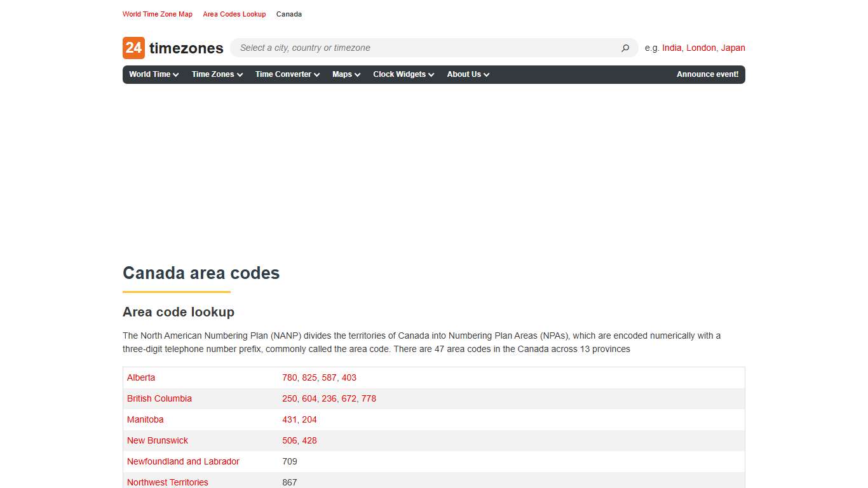Click the India example link
This screenshot has height=488, width=868.
[x=672, y=48]
